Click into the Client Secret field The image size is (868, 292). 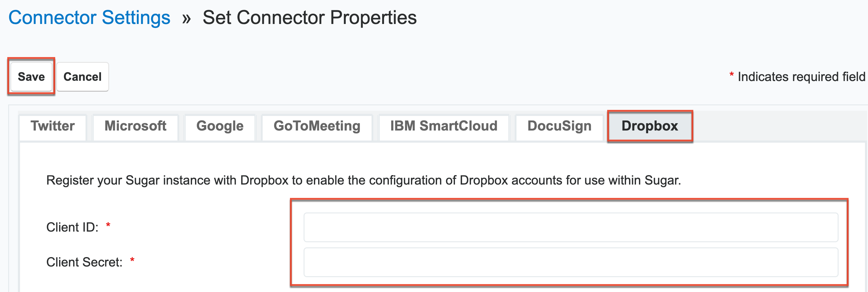pos(570,262)
